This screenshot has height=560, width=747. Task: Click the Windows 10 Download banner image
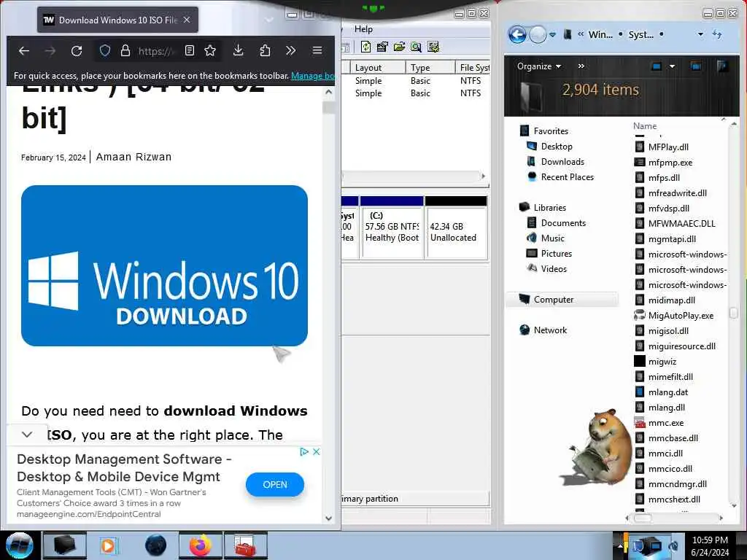click(x=164, y=265)
